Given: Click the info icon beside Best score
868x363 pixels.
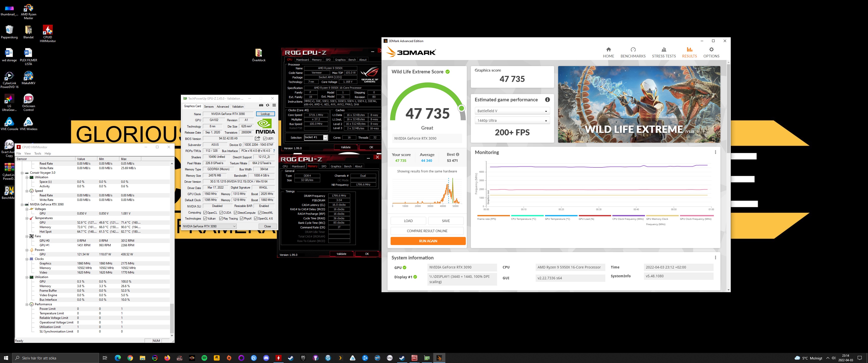Looking at the screenshot, I should [x=457, y=155].
